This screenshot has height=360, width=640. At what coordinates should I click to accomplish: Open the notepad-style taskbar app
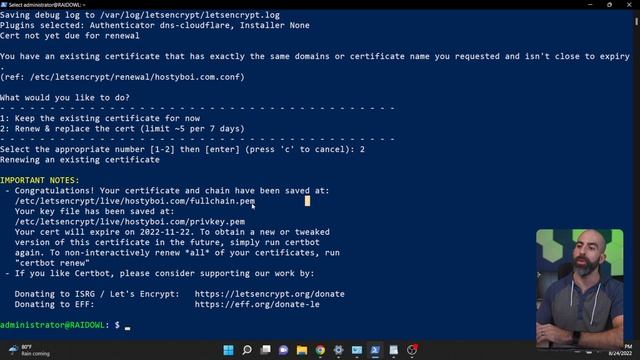click(393, 350)
